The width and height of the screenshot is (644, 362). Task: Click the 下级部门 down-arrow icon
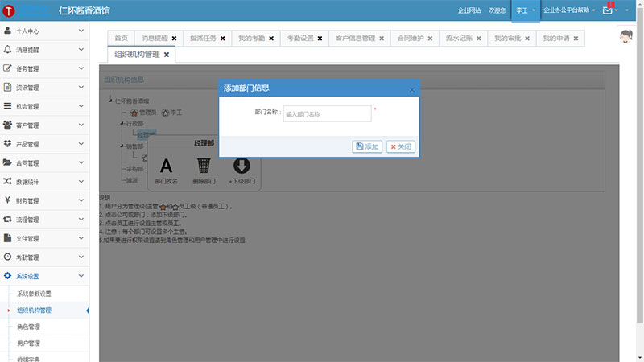point(242,166)
